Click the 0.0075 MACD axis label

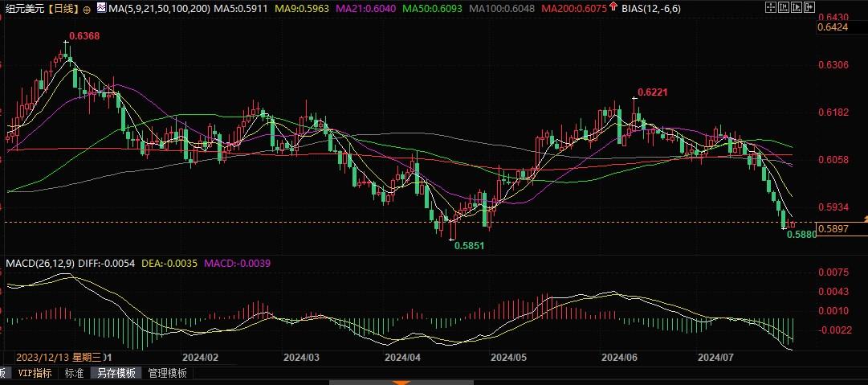pos(833,272)
